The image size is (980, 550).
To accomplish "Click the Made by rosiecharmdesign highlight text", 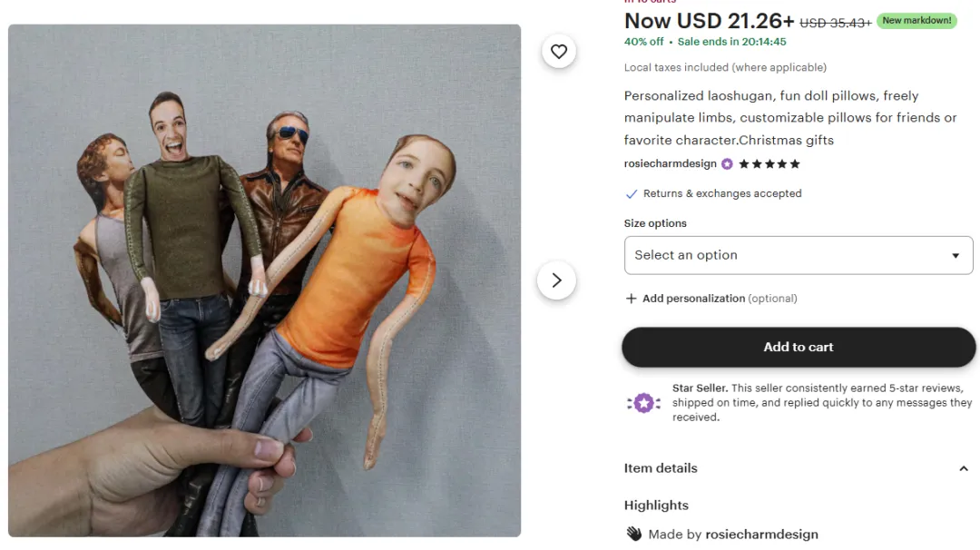I will [x=733, y=534].
